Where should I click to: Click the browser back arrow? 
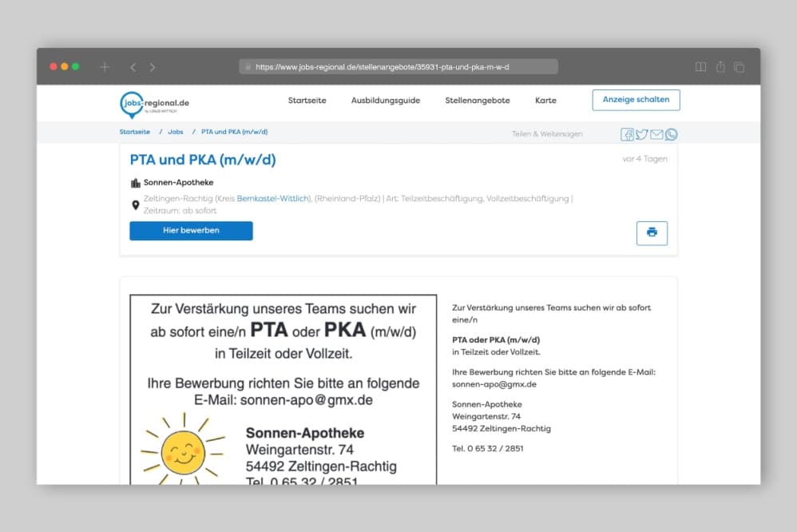(x=133, y=67)
